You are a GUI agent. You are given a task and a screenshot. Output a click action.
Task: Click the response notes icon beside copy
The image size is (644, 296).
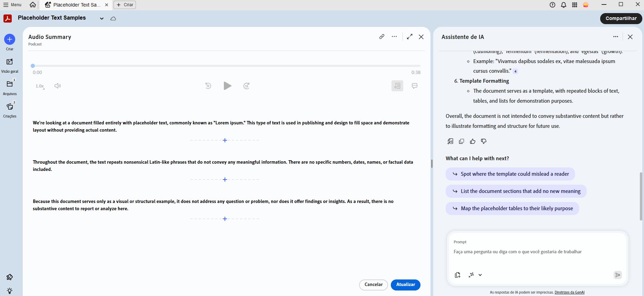coord(450,141)
